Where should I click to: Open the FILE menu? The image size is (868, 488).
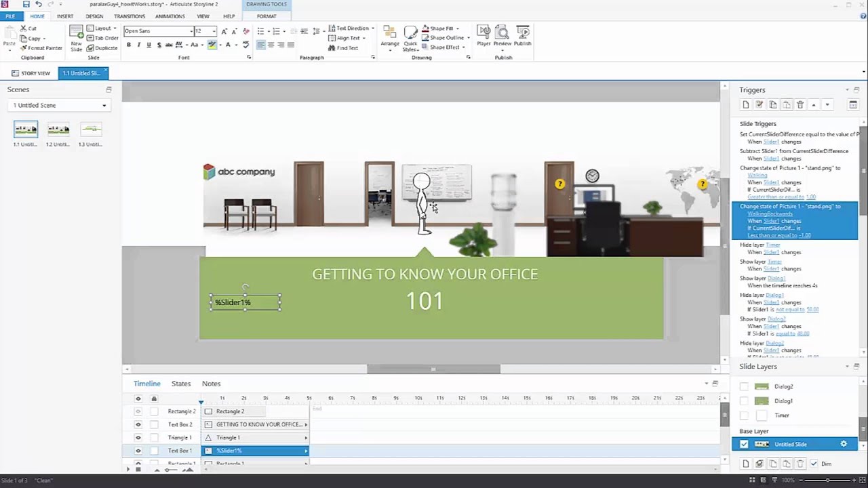coord(10,16)
